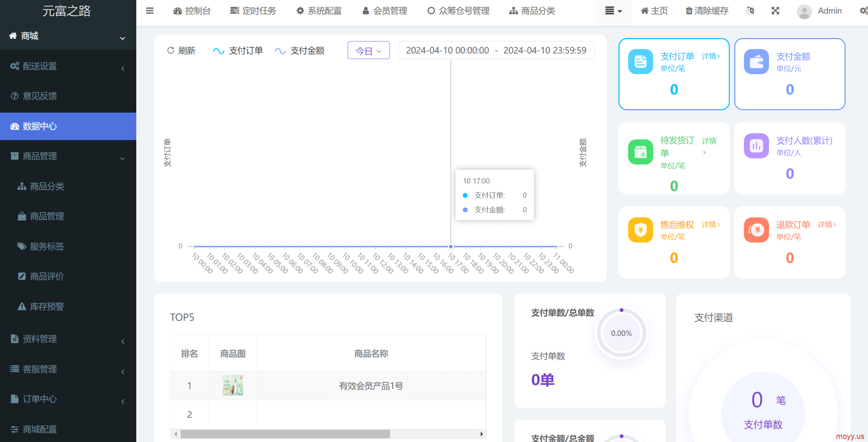868x442 pixels.
Task: Toggle the 支付订单 chart legend series
Action: [238, 51]
